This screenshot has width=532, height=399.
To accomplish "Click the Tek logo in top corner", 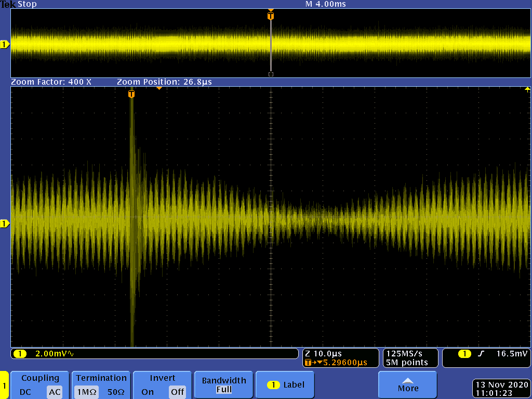I will click(8, 4).
